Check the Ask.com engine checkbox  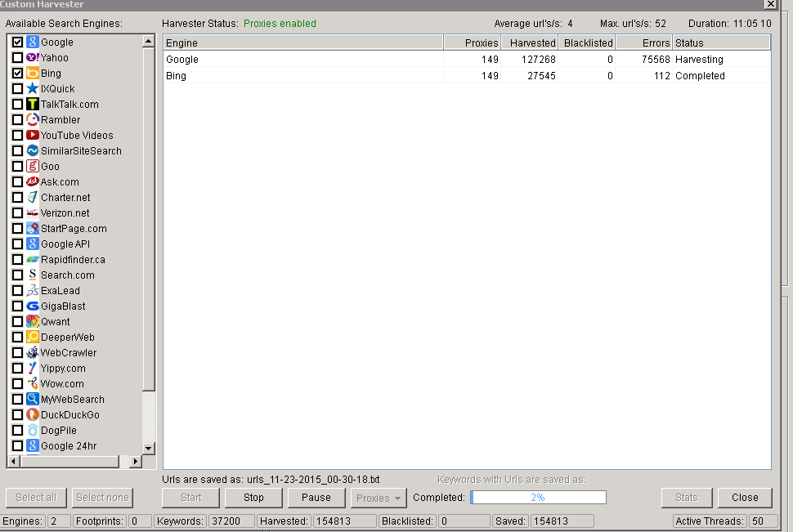(18, 181)
